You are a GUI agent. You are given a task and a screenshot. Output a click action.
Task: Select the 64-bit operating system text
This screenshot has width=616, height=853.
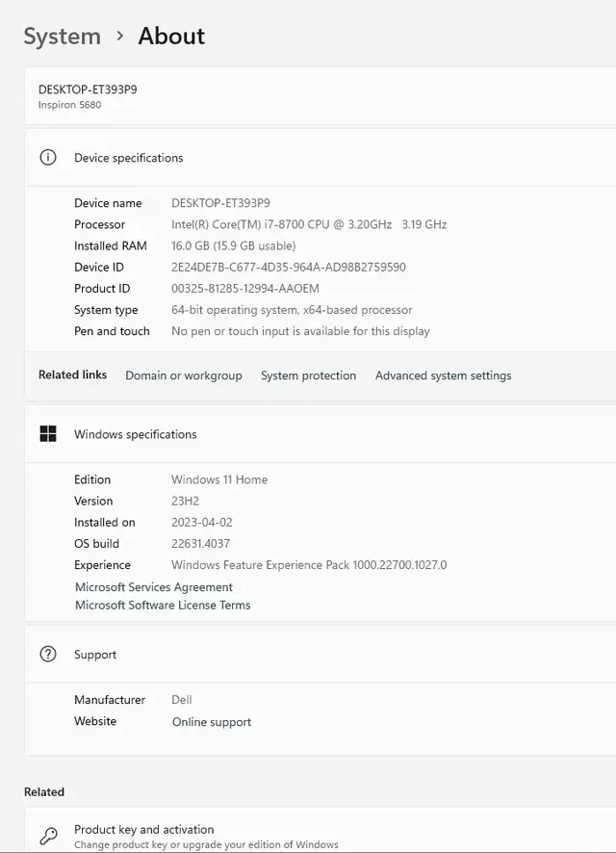point(292,310)
